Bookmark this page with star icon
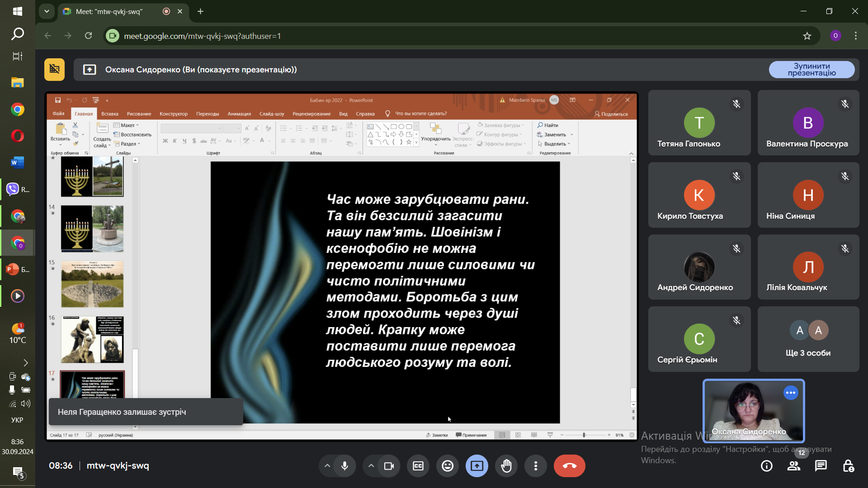The width and height of the screenshot is (868, 488). coord(807,36)
